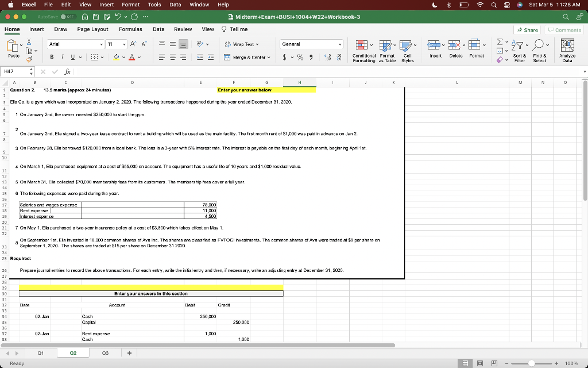Apply italic formatting
Image resolution: width=588 pixels, height=368 pixels.
click(62, 56)
